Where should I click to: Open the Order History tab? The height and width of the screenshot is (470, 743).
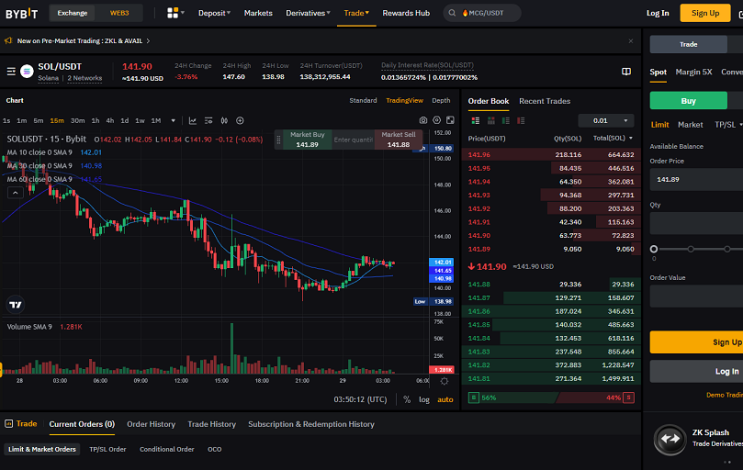pos(151,424)
